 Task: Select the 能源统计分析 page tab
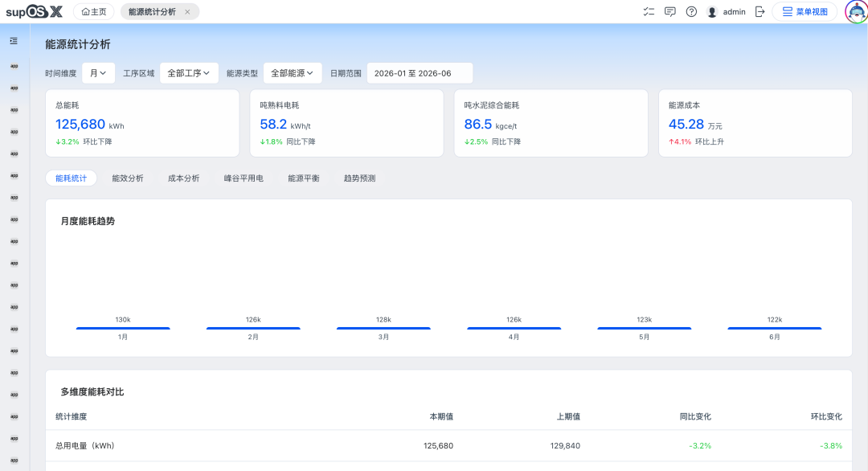[152, 11]
